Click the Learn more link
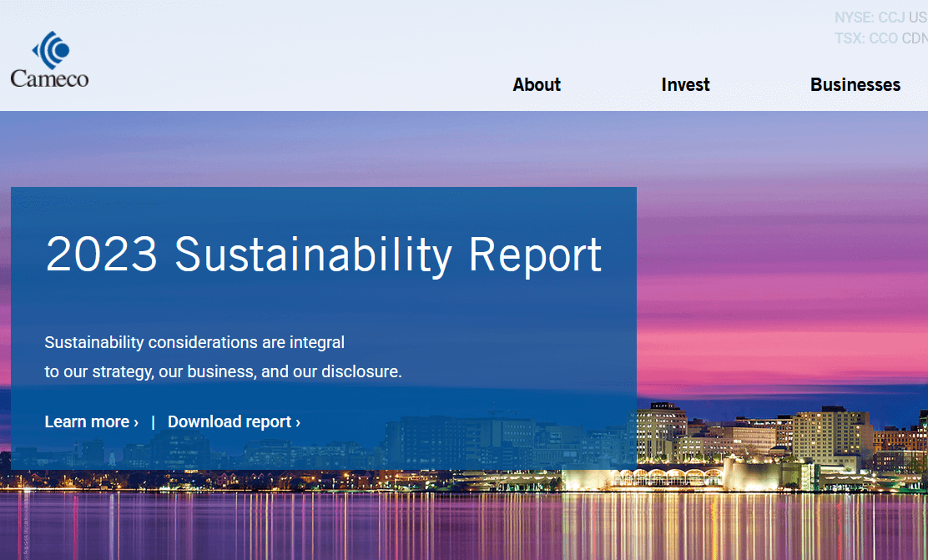Viewport: 928px width, 560px height. tap(92, 421)
